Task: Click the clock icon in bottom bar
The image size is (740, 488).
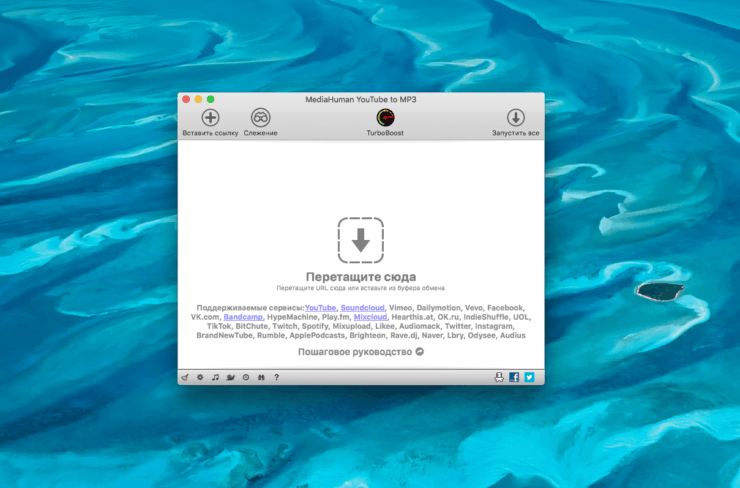Action: [x=246, y=378]
